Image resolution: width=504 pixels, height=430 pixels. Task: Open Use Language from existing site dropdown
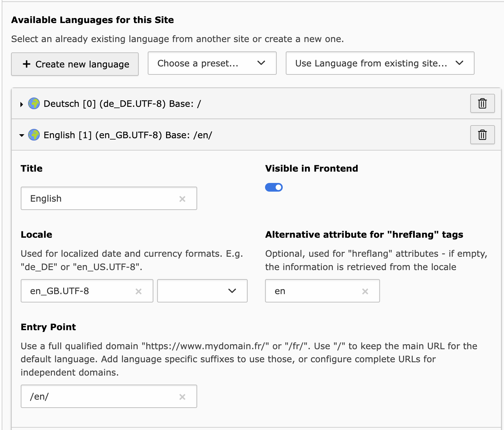click(380, 63)
